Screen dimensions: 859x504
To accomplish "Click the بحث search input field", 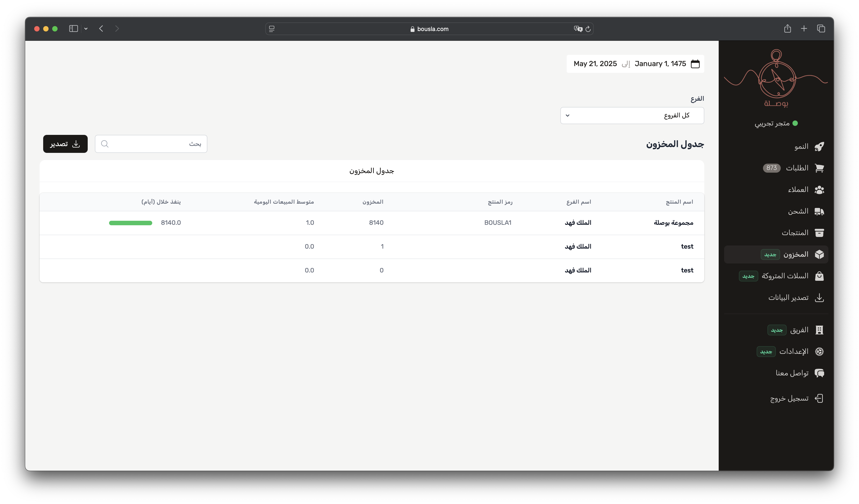I will [x=151, y=144].
